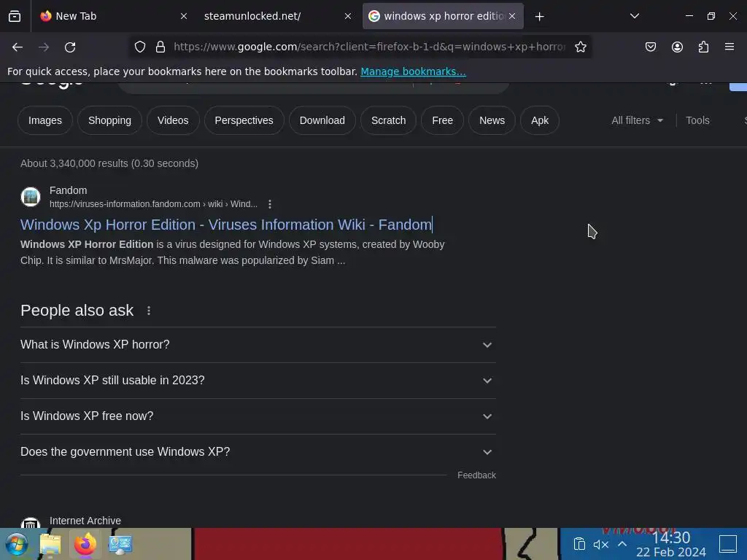Open the Firefox hamburger menu
This screenshot has height=560, width=747.
coord(729,47)
